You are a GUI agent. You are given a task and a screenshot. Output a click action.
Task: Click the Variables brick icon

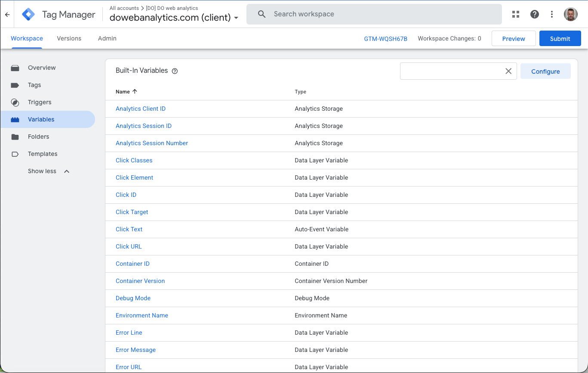pos(15,119)
